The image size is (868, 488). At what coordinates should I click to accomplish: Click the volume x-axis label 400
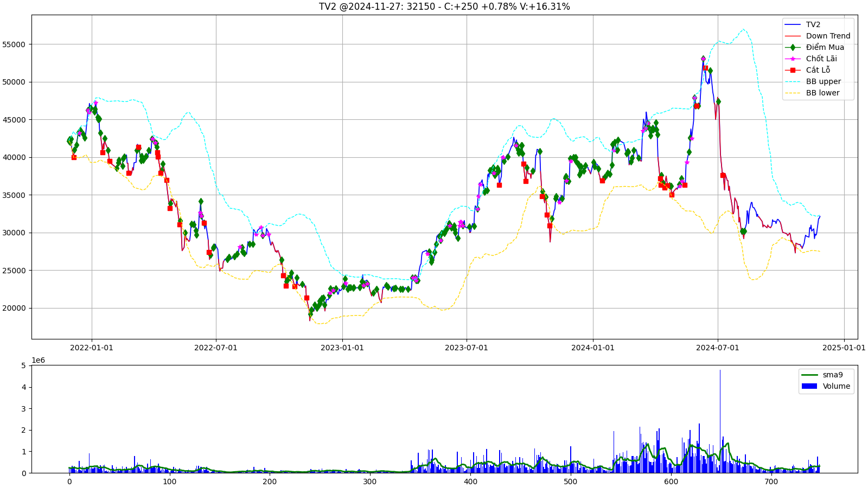(x=470, y=481)
